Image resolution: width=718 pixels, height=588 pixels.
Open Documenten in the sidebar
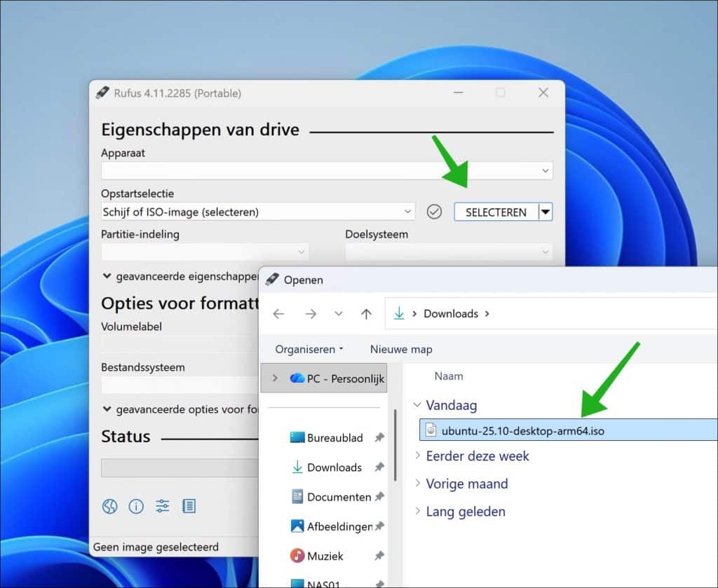tap(339, 497)
